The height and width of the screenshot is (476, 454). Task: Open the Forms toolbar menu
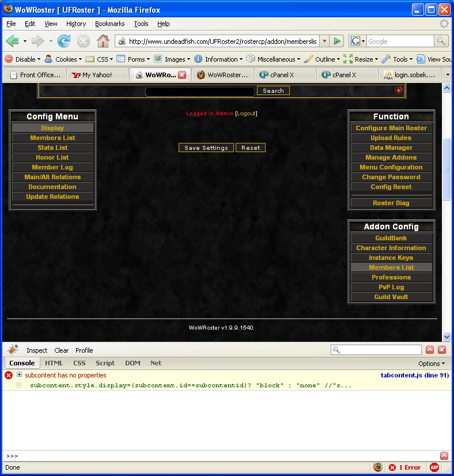coord(133,59)
